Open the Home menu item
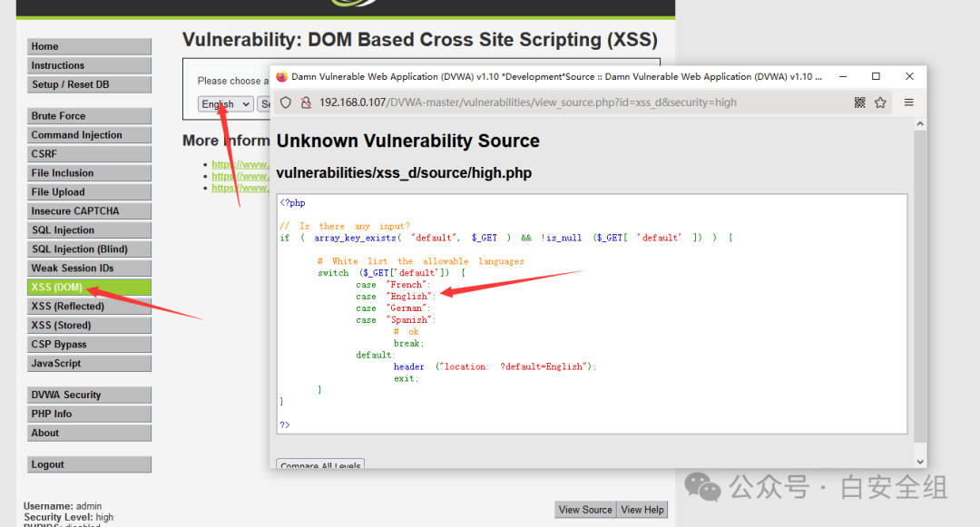This screenshot has width=980, height=527. 89,47
